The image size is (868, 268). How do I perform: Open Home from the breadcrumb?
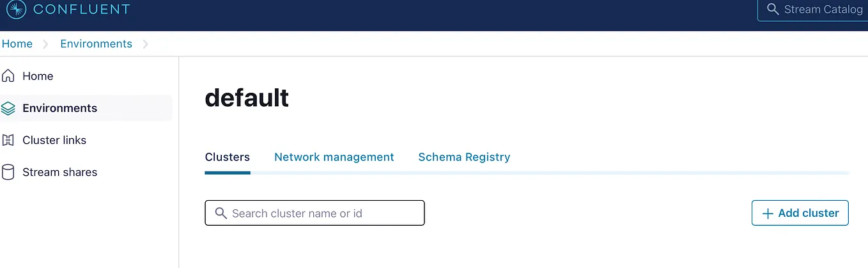pyautogui.click(x=17, y=44)
